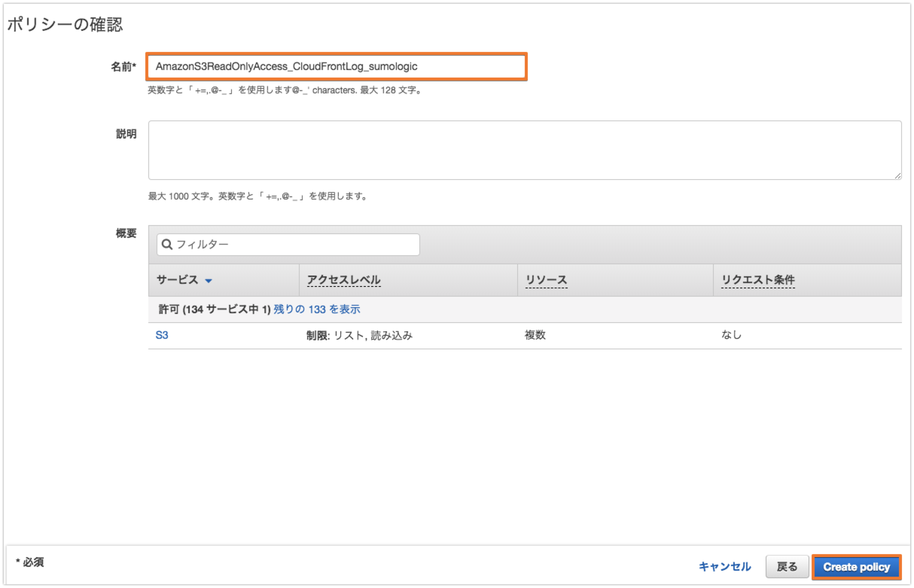Click the 複数 resources entry
914x588 pixels.
(x=535, y=335)
